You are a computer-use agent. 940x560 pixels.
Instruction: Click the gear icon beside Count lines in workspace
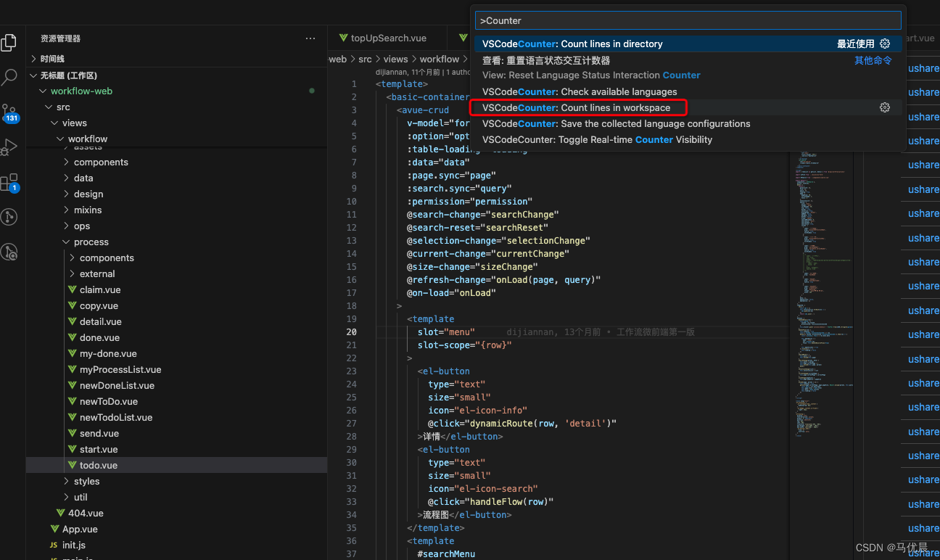click(x=884, y=106)
